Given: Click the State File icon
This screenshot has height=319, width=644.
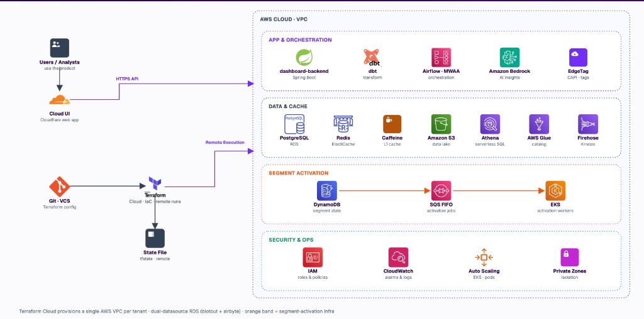Looking at the screenshot, I should (x=155, y=238).
